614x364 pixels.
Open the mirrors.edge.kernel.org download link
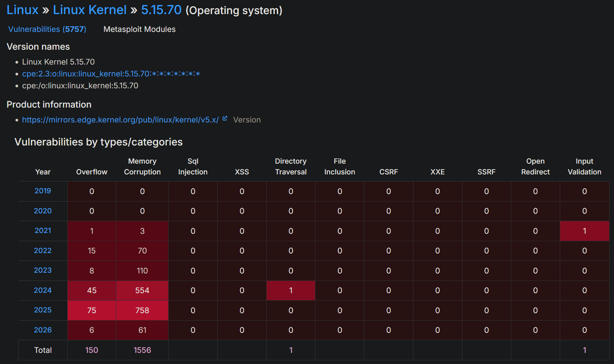pos(120,120)
